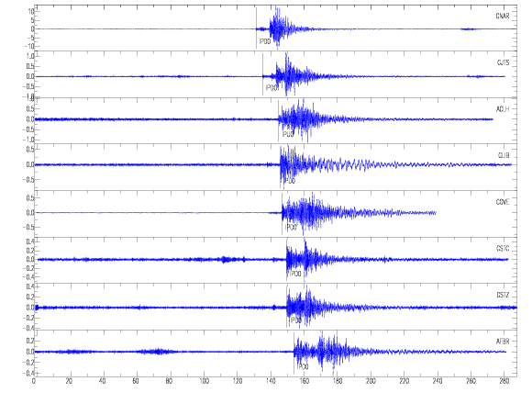Select the COVE station label
Viewport: 532px width, 404px height.
[503, 202]
